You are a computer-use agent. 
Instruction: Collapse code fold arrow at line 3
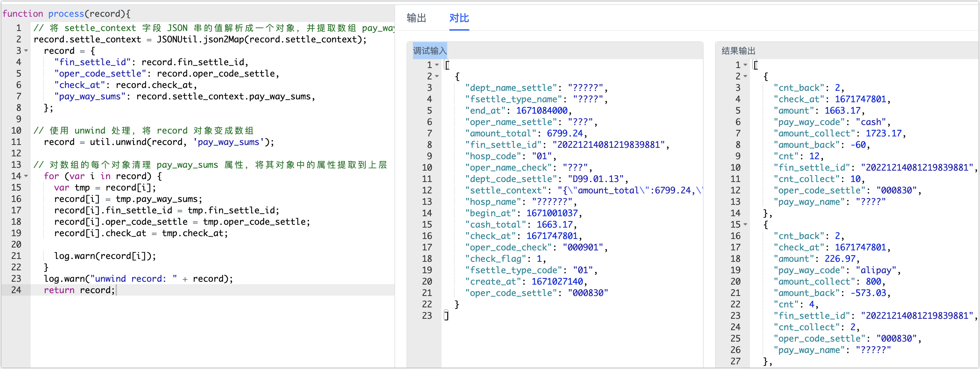[x=26, y=51]
